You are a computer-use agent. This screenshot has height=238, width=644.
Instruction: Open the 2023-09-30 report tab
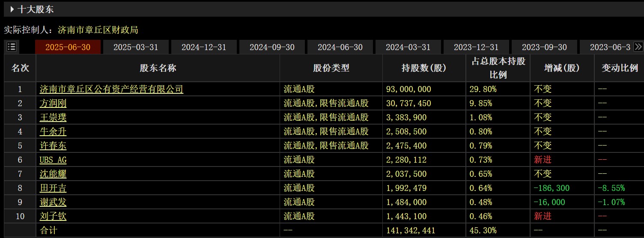tap(544, 47)
